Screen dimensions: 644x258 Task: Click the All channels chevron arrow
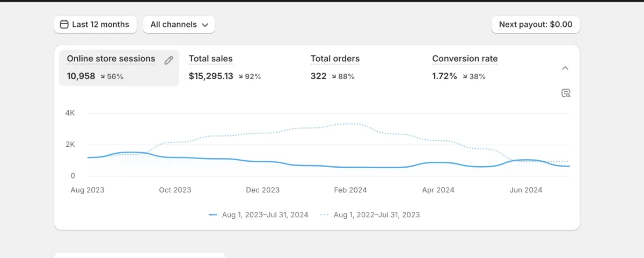pos(206,25)
